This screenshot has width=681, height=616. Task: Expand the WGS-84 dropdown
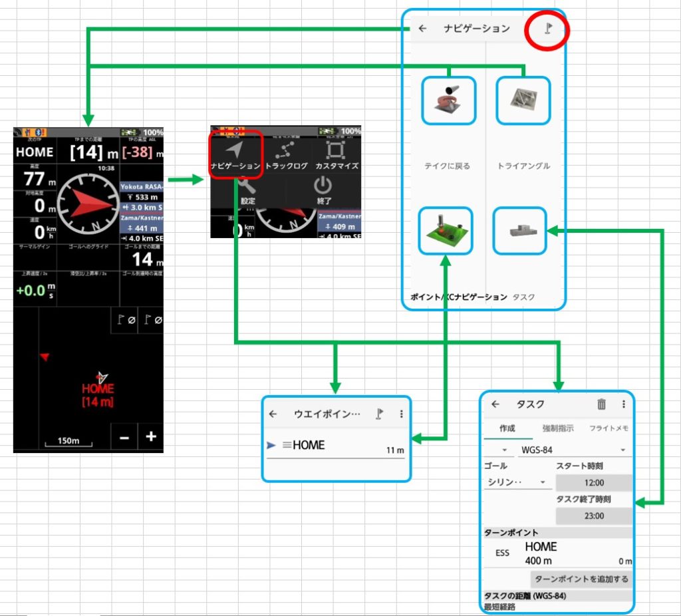pyautogui.click(x=573, y=450)
